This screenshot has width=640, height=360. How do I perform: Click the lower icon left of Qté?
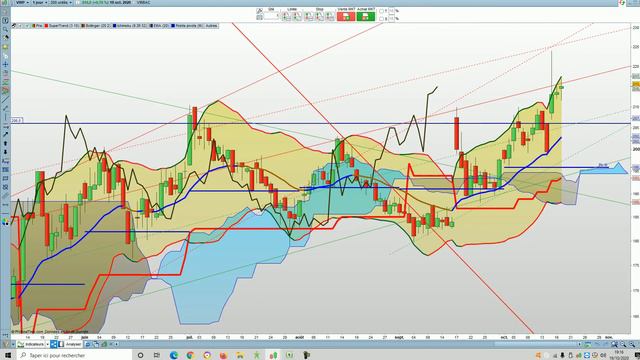point(260,18)
